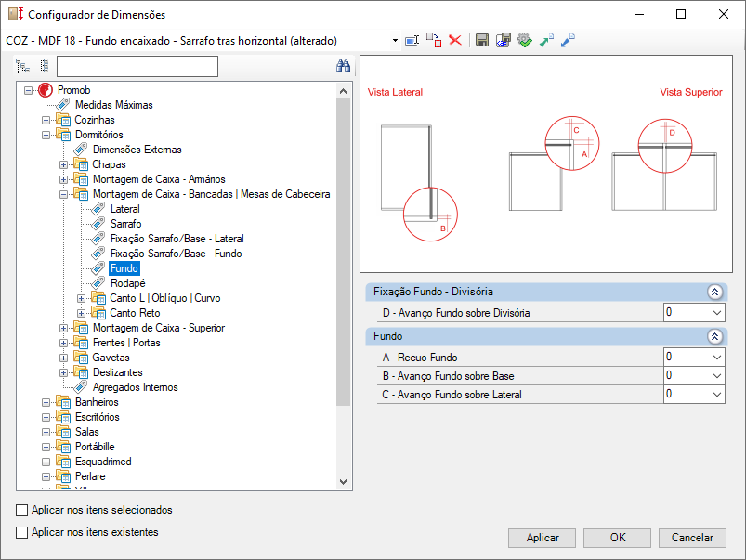Click the folder icon beside Deslizantes

point(81,372)
